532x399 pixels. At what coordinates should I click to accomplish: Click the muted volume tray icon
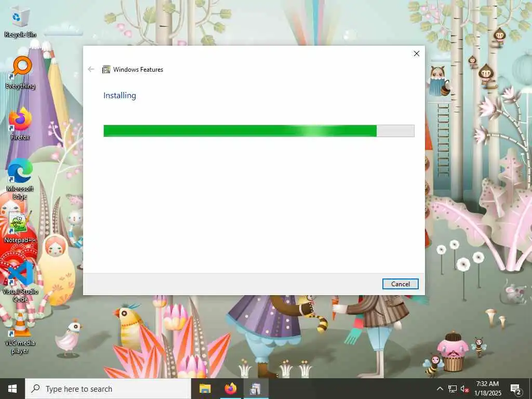(464, 389)
